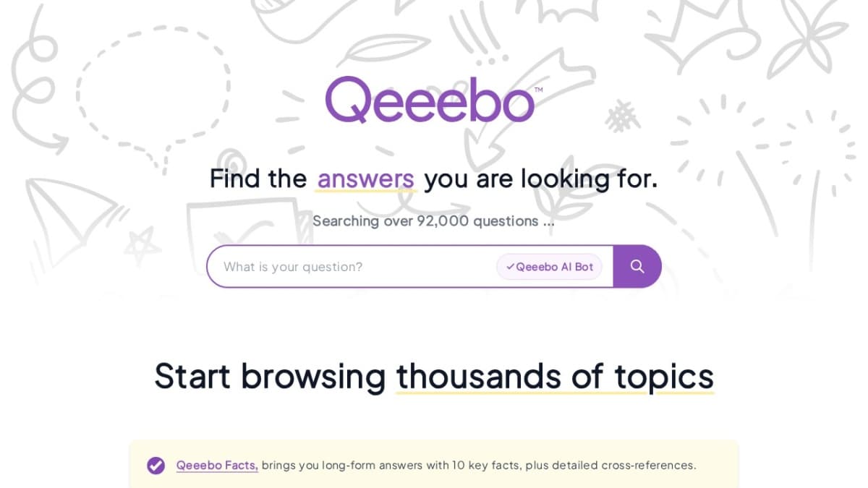Image resolution: width=868 pixels, height=488 pixels.
Task: Click the checkmark inside the Qeeebo AI Bot chip
Action: 511,267
